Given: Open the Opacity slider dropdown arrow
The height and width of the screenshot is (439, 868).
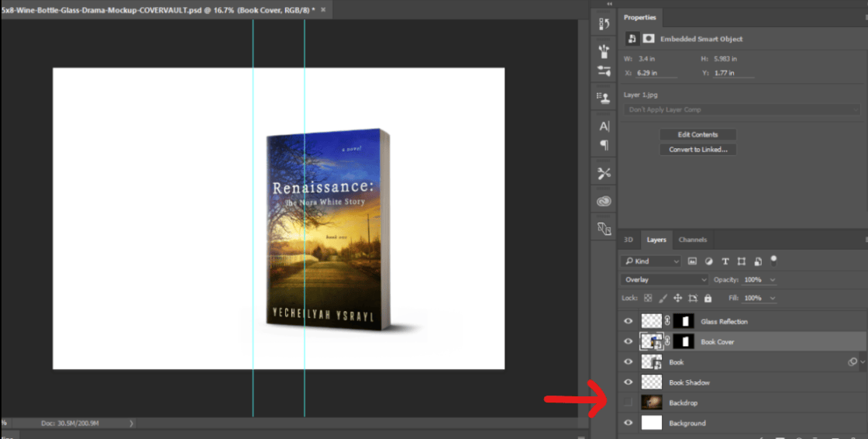Looking at the screenshot, I should coord(773,280).
